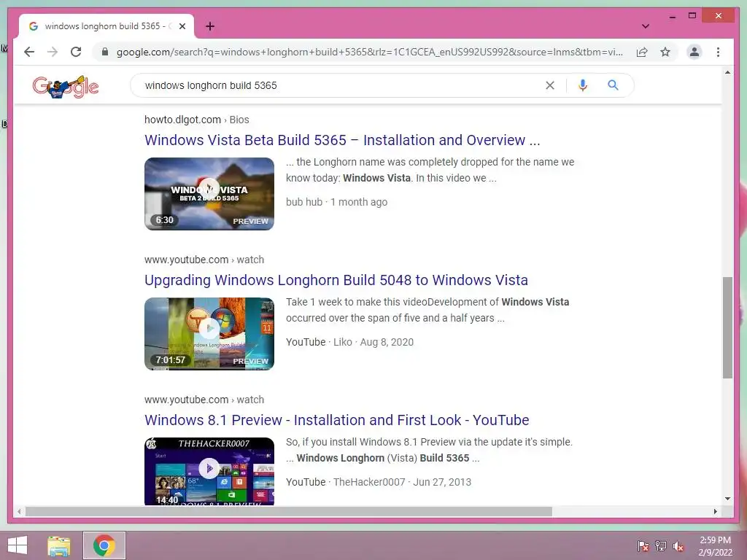Click the 'bub hub · 1 month ago' text
This screenshot has width=747, height=560.
pyautogui.click(x=336, y=202)
